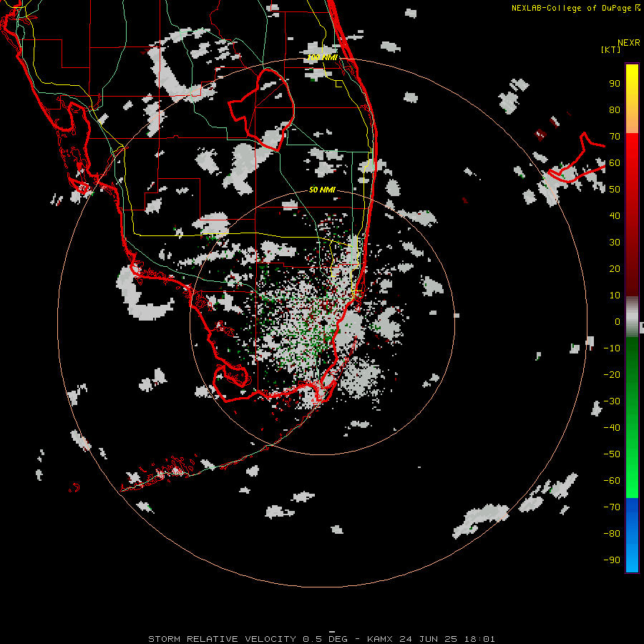Click the 0 value on velocity scale
This screenshot has height=644, width=644.
coord(618,322)
